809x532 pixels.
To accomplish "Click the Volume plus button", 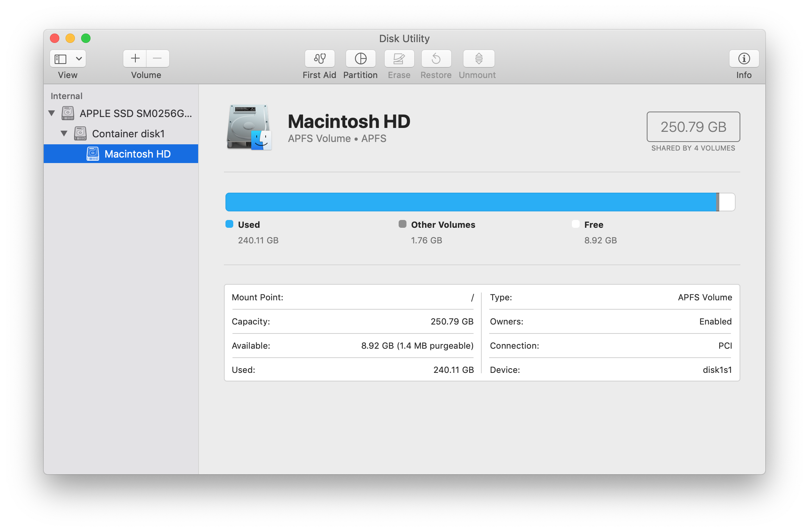I will [x=133, y=58].
